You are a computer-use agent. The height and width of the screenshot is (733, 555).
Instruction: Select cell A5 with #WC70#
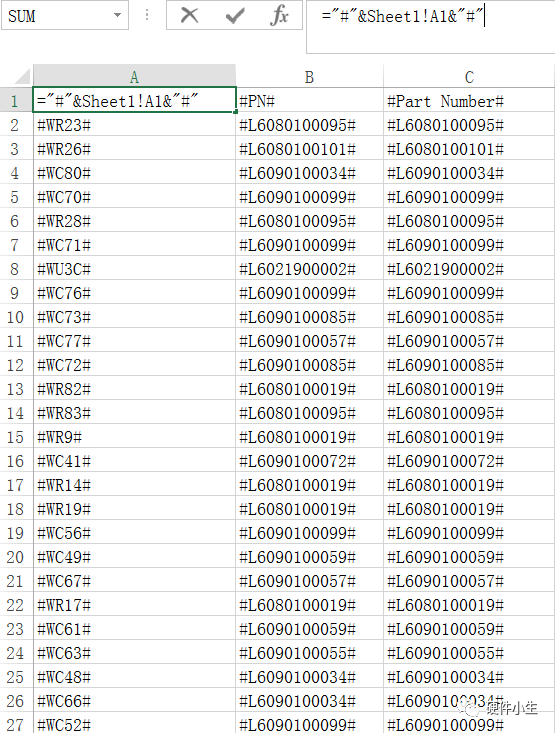(x=134, y=196)
